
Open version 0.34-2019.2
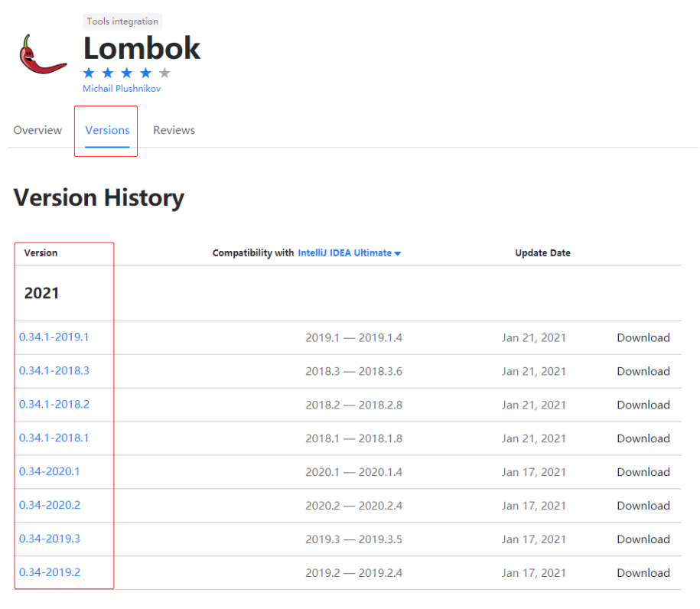pyautogui.click(x=50, y=572)
